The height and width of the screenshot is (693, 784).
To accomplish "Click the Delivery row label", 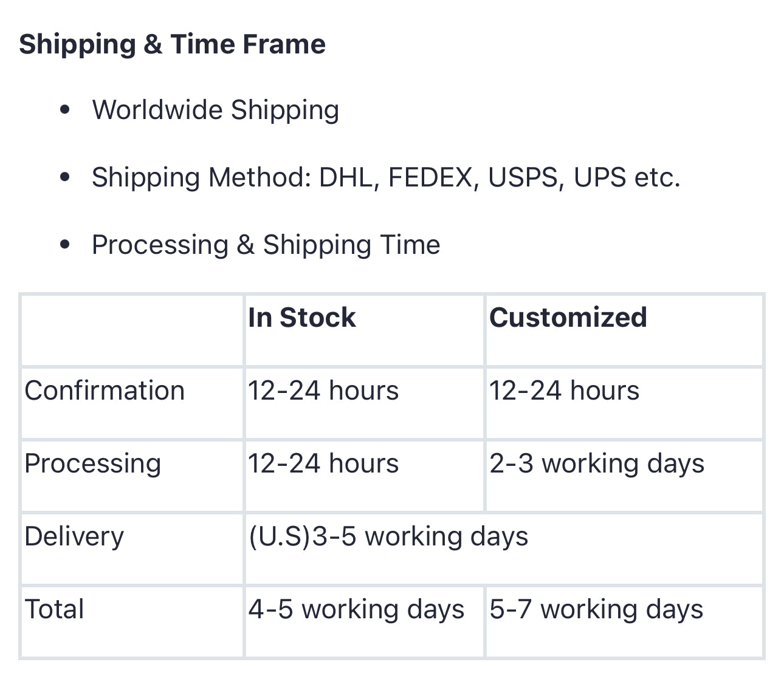I will 74,536.
